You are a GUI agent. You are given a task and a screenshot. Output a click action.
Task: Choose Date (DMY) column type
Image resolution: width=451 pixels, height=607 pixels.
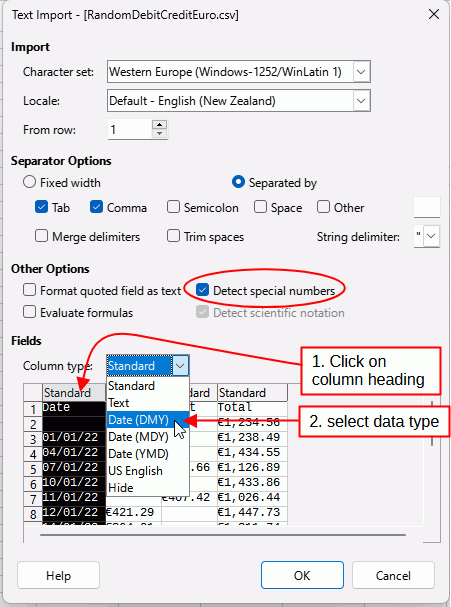147,420
